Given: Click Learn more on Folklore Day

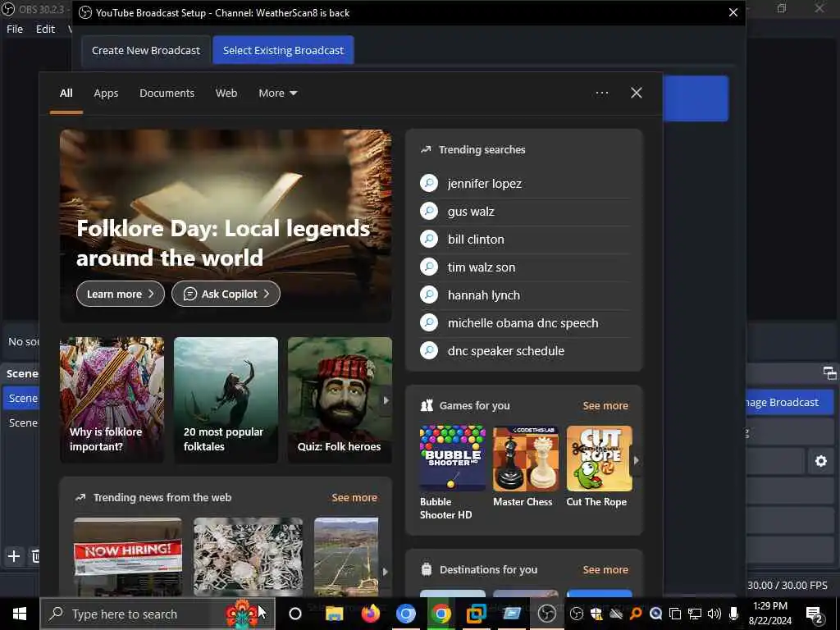Looking at the screenshot, I should coord(121,294).
